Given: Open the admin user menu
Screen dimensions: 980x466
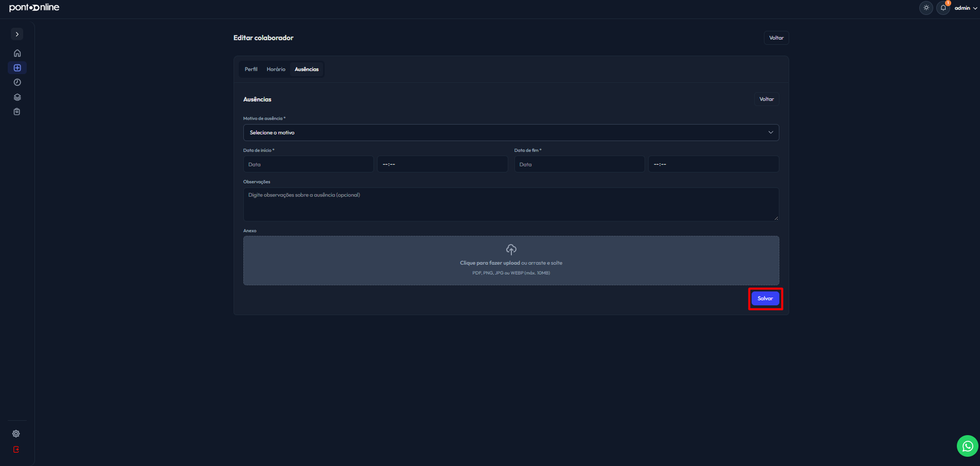Looking at the screenshot, I should point(966,8).
